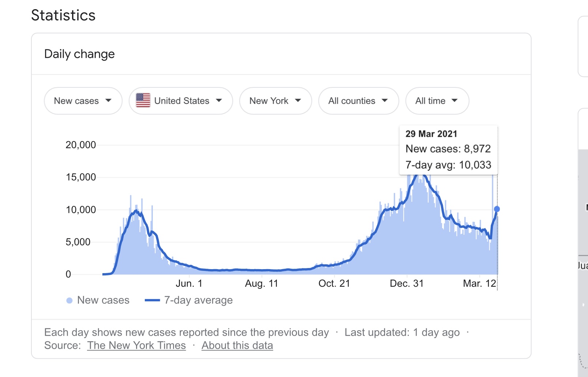Click the caret icon on New York filter
Screen dimensions: 588x377
298,101
